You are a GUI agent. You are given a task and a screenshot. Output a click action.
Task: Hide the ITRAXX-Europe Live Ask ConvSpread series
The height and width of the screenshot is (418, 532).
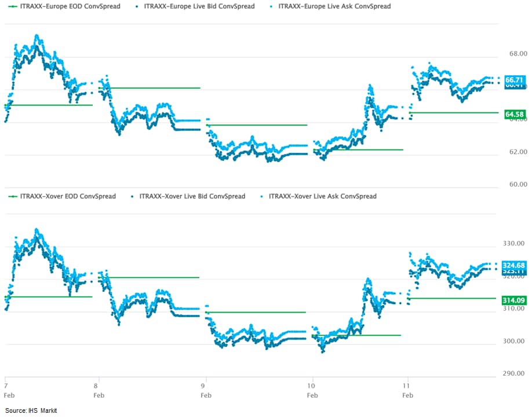tap(334, 6)
